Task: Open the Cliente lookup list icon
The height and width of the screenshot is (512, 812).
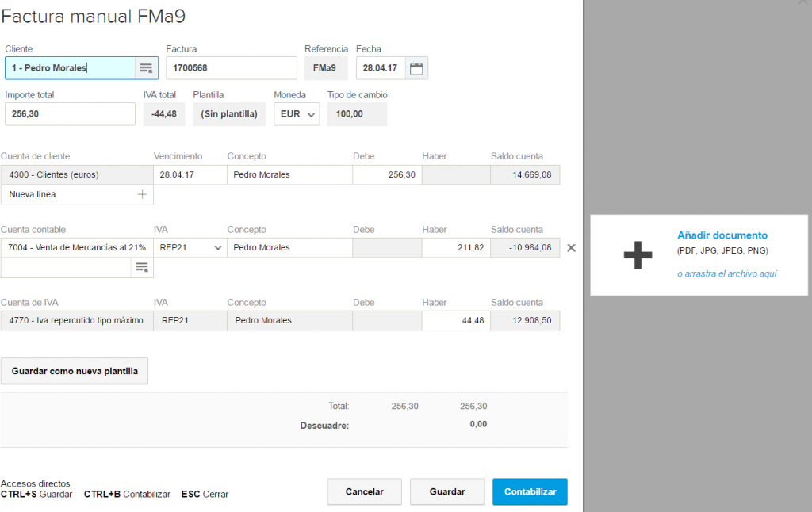Action: click(146, 68)
